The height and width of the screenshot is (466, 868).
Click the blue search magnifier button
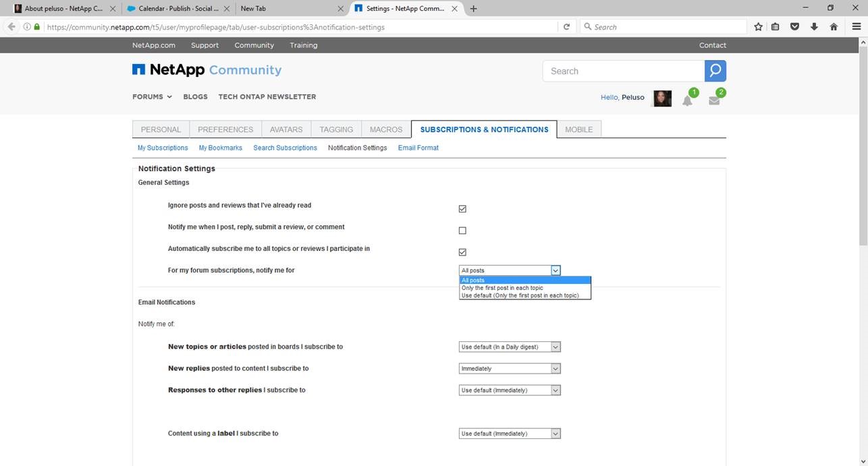715,71
